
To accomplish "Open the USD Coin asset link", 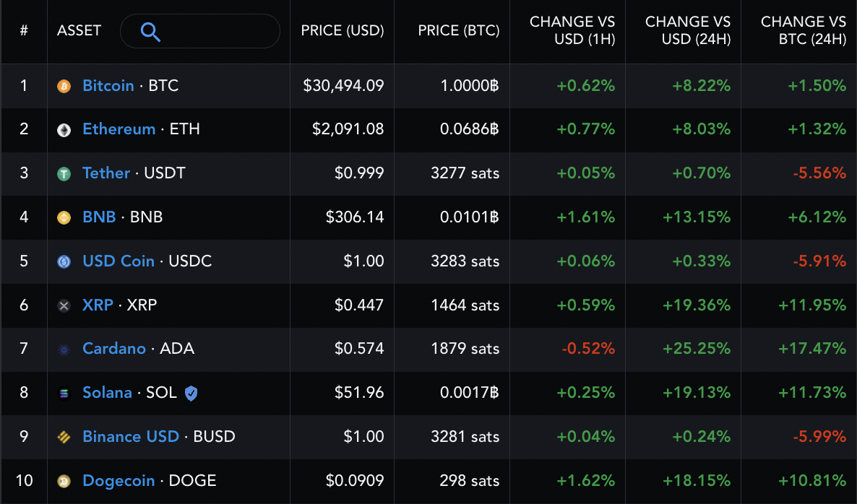I will coord(119,261).
